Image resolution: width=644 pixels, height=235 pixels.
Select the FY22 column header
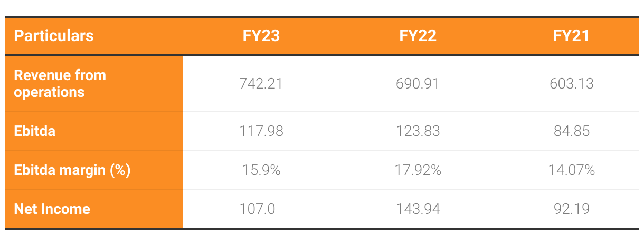pyautogui.click(x=418, y=36)
